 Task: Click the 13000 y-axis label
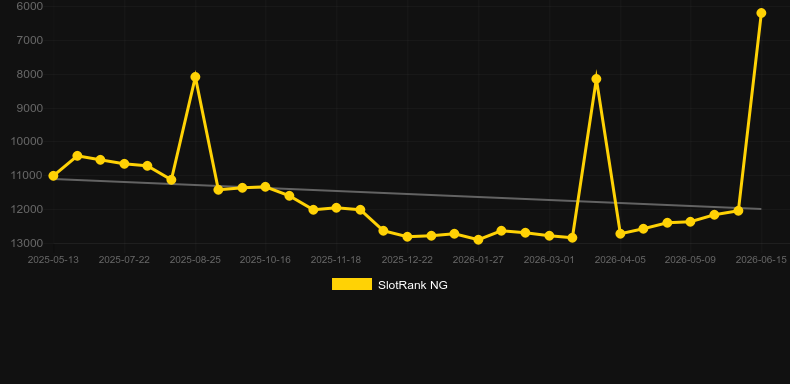coord(27,243)
